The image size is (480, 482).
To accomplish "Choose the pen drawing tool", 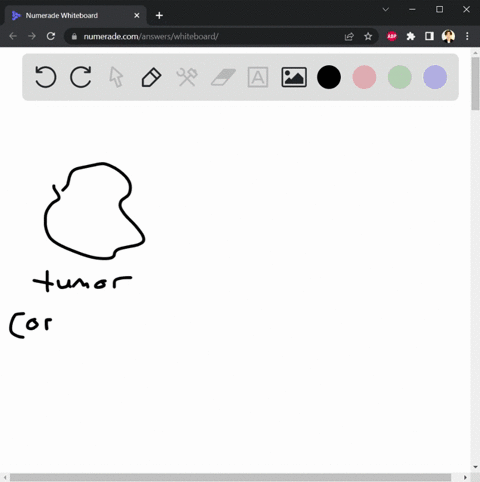I will click(x=151, y=77).
